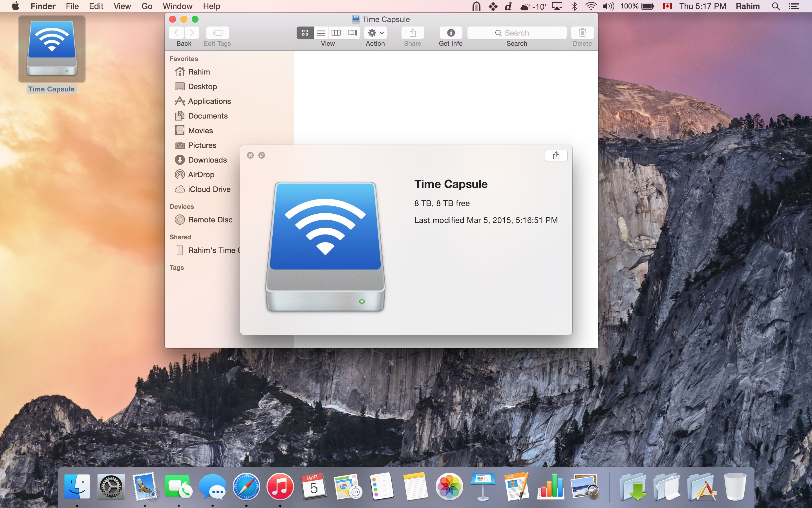The height and width of the screenshot is (508, 812).
Task: Open the Canada flag input menu
Action: click(x=667, y=6)
